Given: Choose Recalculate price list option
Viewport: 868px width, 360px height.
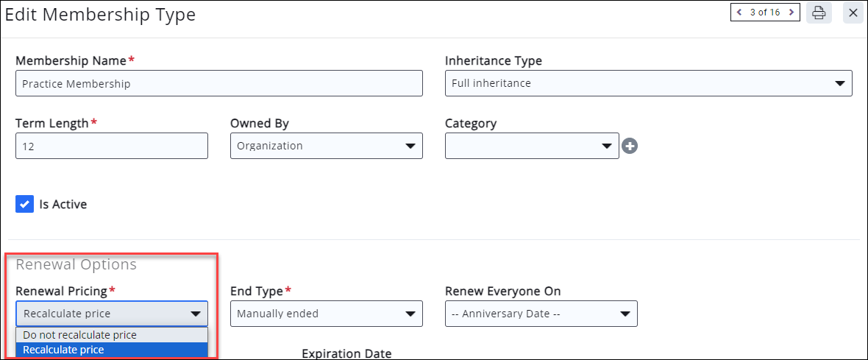Looking at the screenshot, I should click(x=112, y=350).
